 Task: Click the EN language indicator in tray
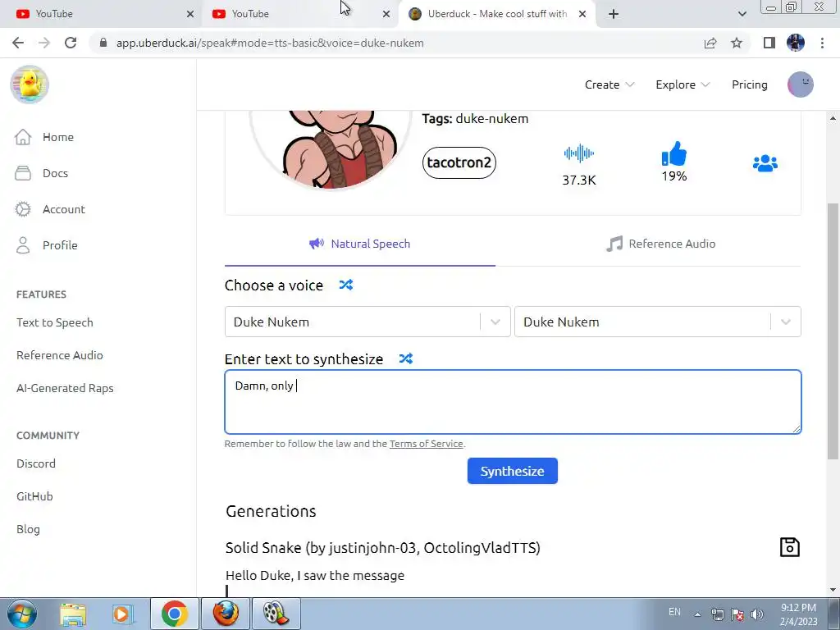[674, 611]
